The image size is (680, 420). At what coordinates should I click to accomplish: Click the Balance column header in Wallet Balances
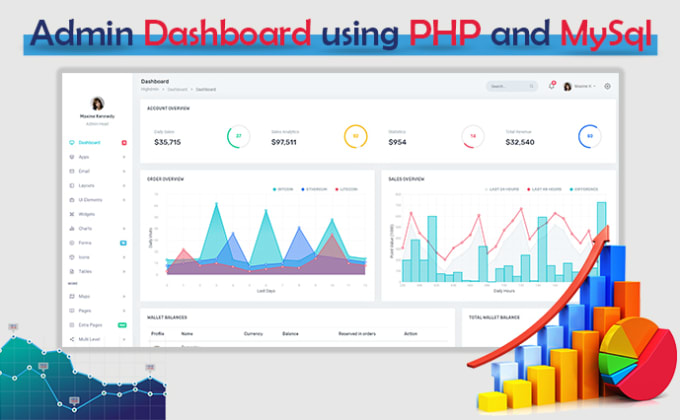(290, 333)
